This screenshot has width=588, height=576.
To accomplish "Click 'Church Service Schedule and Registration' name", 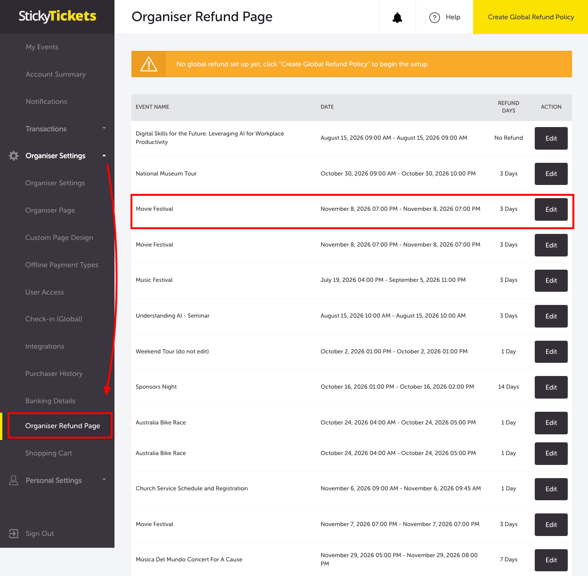I will point(192,488).
